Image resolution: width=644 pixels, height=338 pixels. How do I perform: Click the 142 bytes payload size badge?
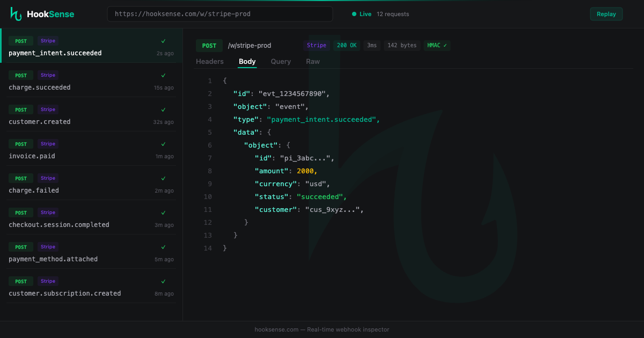(401, 45)
